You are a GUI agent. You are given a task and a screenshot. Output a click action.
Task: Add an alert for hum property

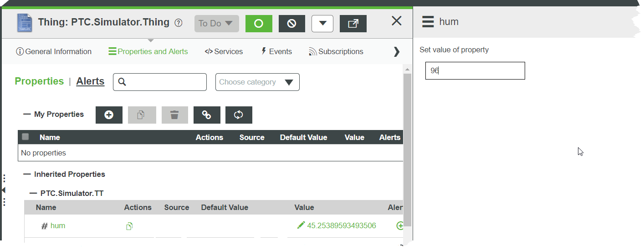[x=400, y=225]
